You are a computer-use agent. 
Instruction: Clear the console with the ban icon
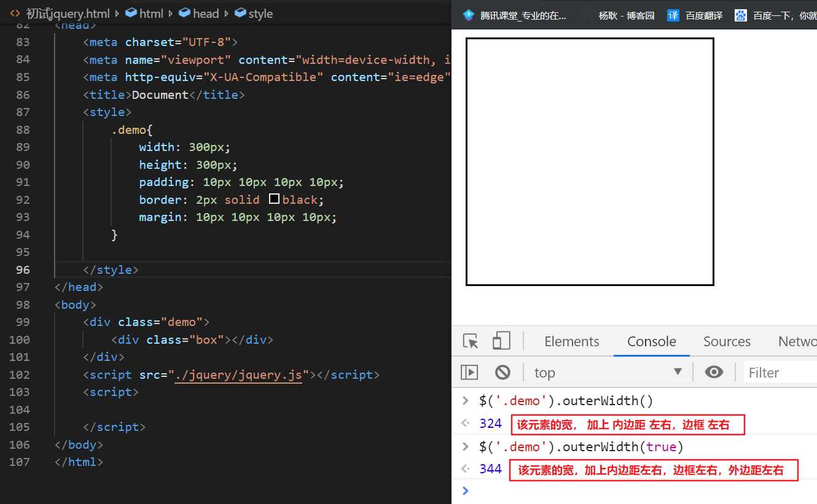coord(502,372)
